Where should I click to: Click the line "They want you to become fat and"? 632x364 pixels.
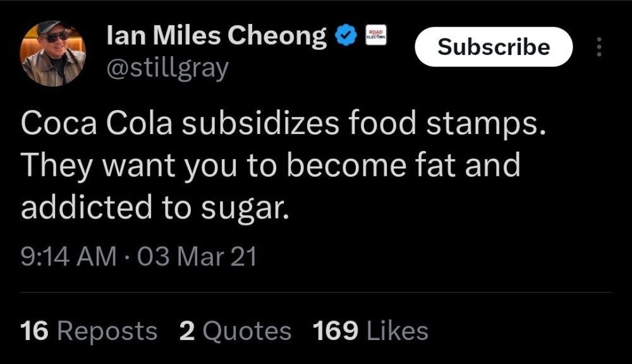[270, 166]
